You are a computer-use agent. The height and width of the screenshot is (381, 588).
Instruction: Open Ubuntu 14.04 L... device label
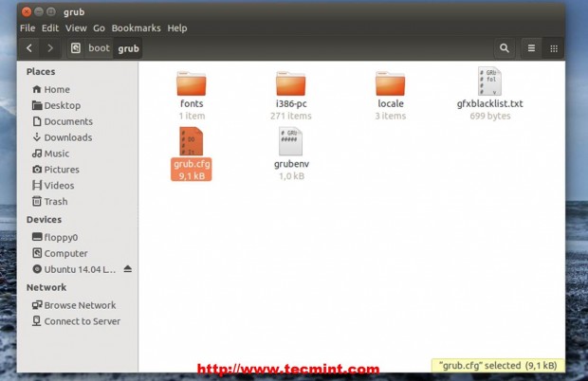click(80, 269)
